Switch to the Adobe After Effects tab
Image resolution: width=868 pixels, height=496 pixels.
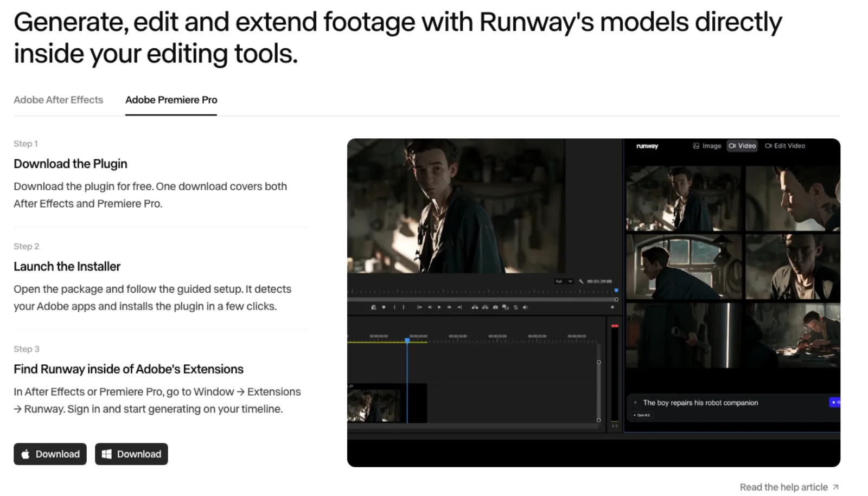click(58, 100)
